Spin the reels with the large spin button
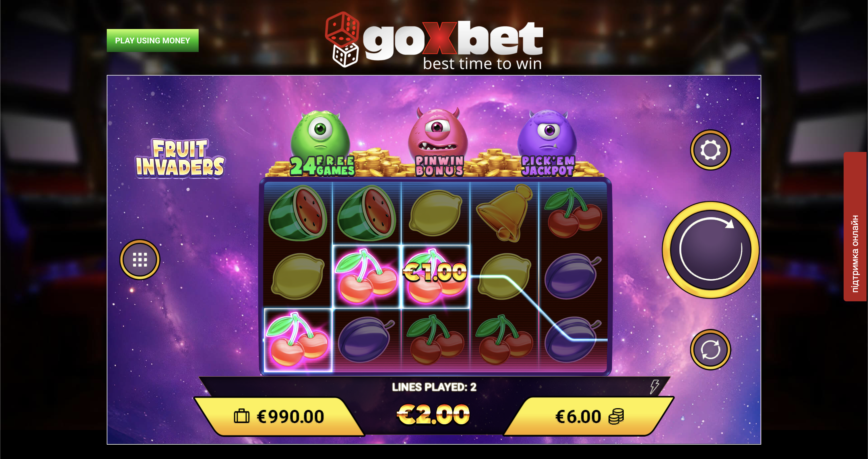 710,250
